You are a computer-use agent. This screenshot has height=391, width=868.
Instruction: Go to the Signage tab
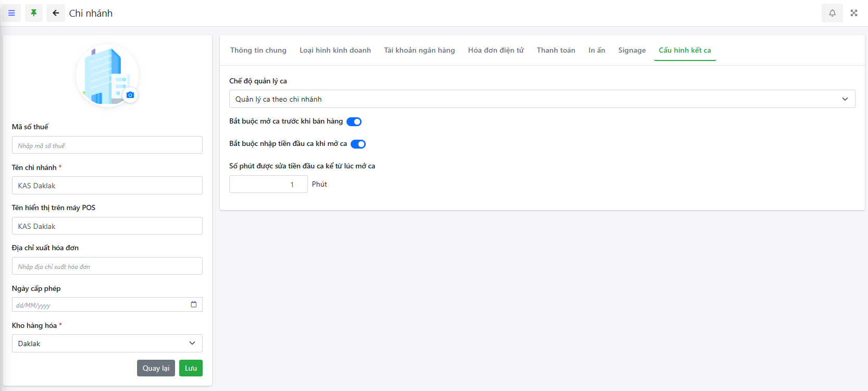point(631,50)
